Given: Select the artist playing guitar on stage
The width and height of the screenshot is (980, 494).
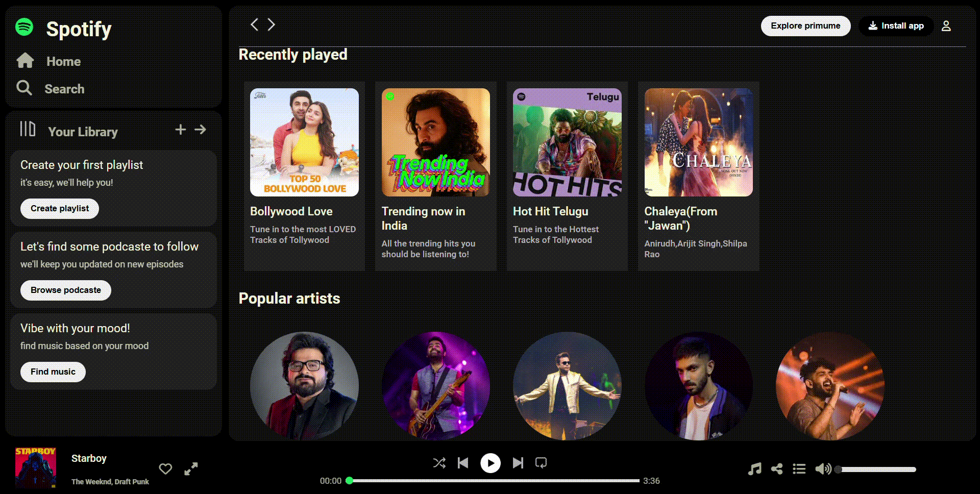Looking at the screenshot, I should pyautogui.click(x=436, y=386).
